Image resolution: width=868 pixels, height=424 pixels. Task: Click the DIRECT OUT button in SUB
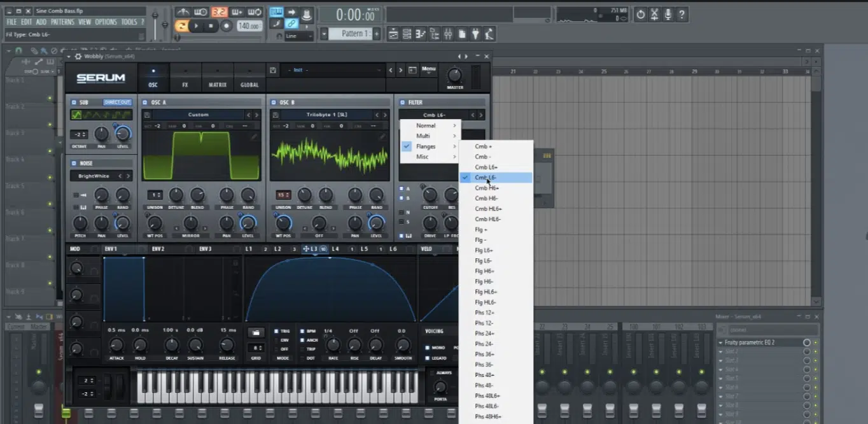point(118,102)
